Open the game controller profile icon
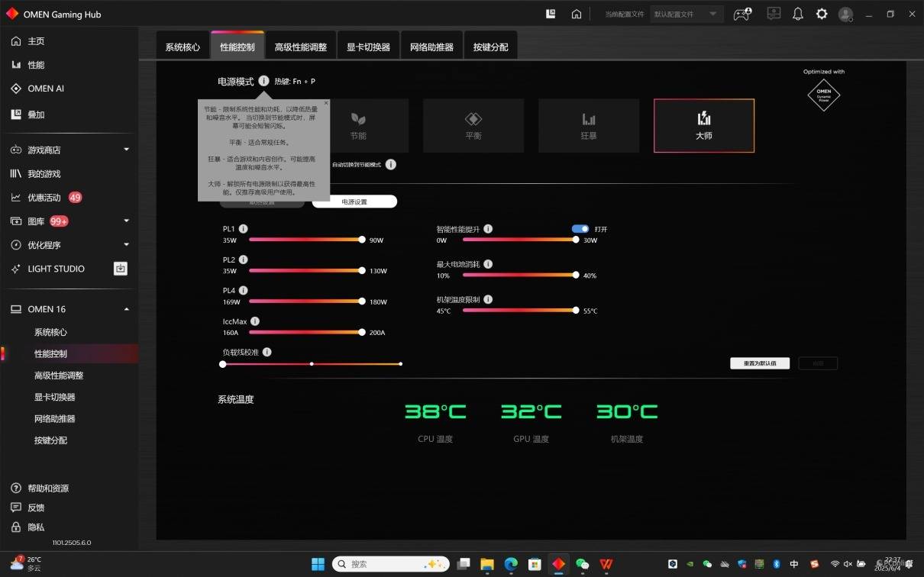The width and height of the screenshot is (924, 577). (742, 14)
